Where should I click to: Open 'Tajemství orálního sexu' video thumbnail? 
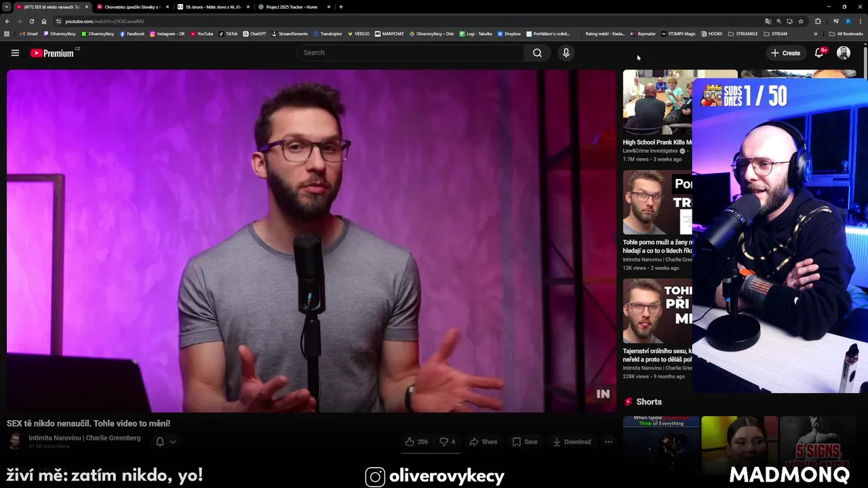pos(658,311)
